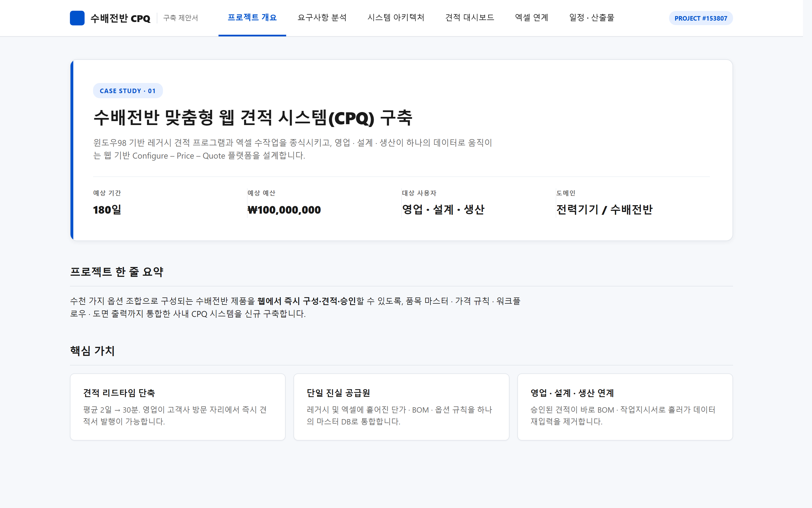Open the 단일 진실 공급원 card
The image size is (812, 508).
(x=401, y=407)
